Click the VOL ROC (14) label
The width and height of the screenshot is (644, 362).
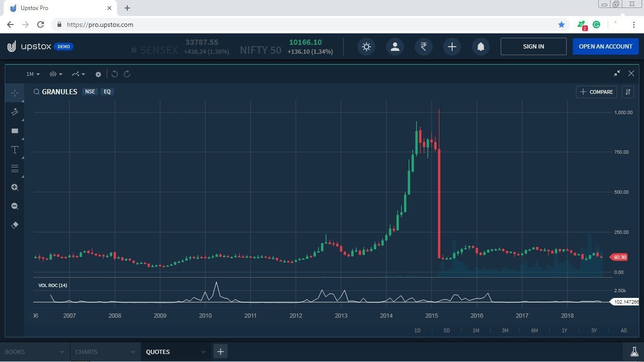(x=53, y=285)
